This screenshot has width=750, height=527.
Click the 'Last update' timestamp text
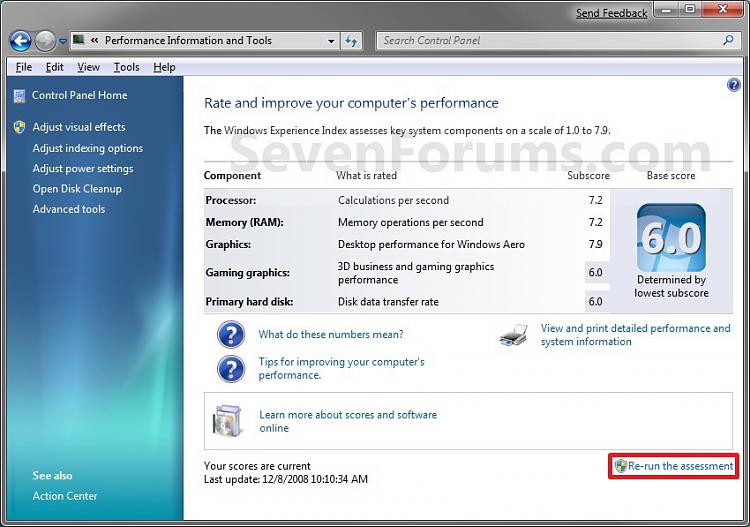286,479
